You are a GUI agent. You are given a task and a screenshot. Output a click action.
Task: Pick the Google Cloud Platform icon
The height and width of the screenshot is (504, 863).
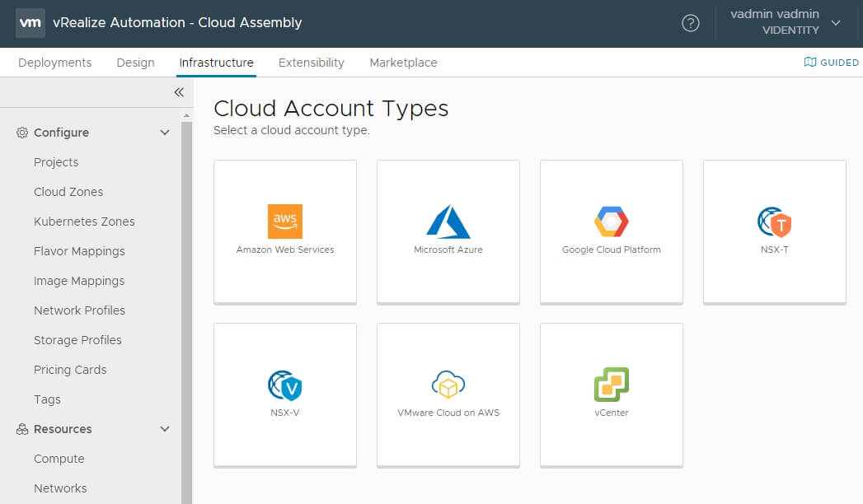pos(612,222)
